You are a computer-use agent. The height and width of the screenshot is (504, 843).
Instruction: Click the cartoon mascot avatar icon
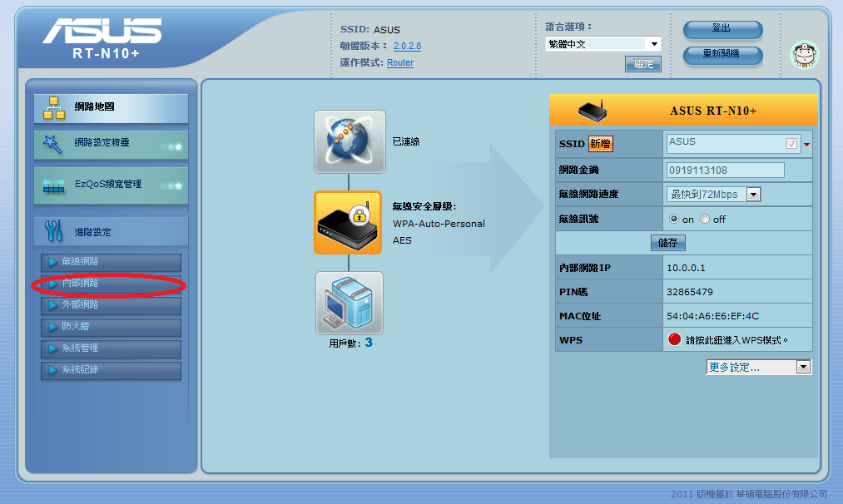click(x=803, y=55)
